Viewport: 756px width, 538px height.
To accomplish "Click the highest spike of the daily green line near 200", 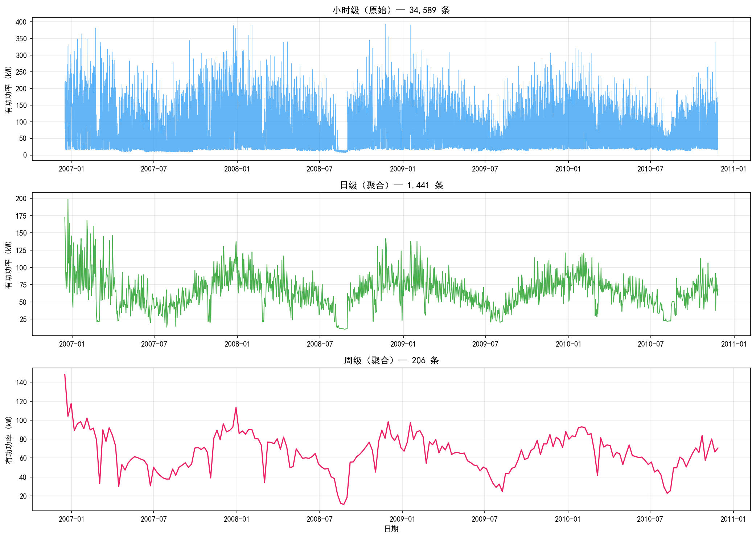I will [x=68, y=199].
